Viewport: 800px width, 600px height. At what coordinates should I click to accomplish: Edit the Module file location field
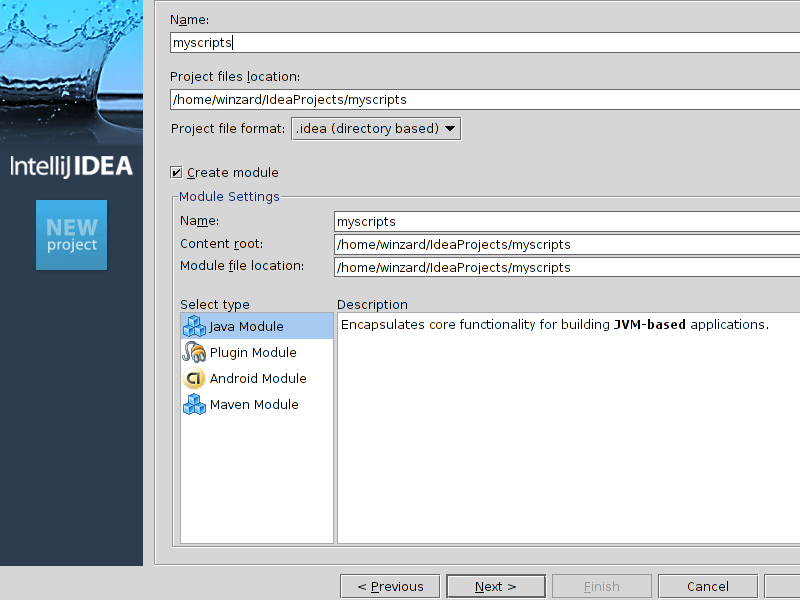(x=567, y=267)
